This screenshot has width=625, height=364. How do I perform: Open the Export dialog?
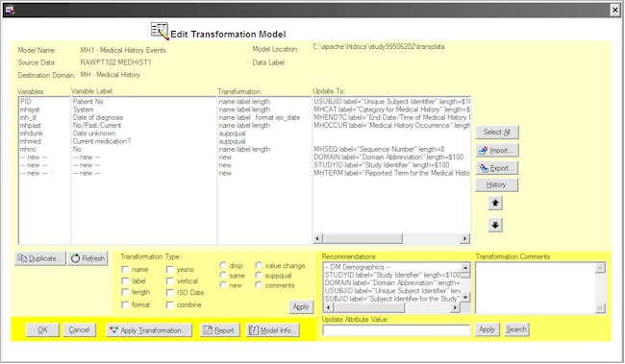point(497,168)
